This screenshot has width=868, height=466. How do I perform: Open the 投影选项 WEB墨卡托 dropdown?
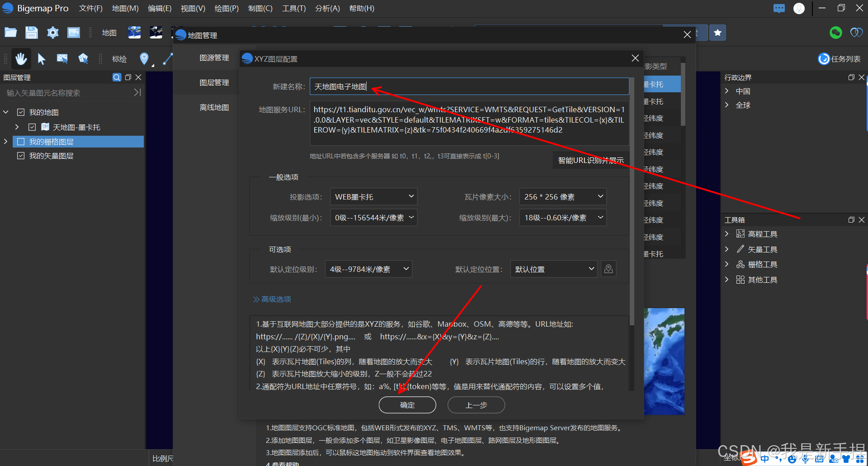point(373,197)
